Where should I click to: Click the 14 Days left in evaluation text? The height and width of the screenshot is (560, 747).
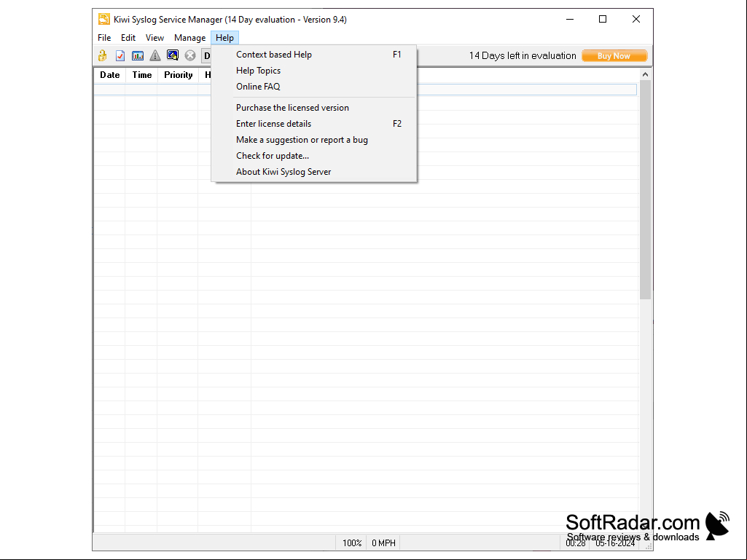(523, 56)
